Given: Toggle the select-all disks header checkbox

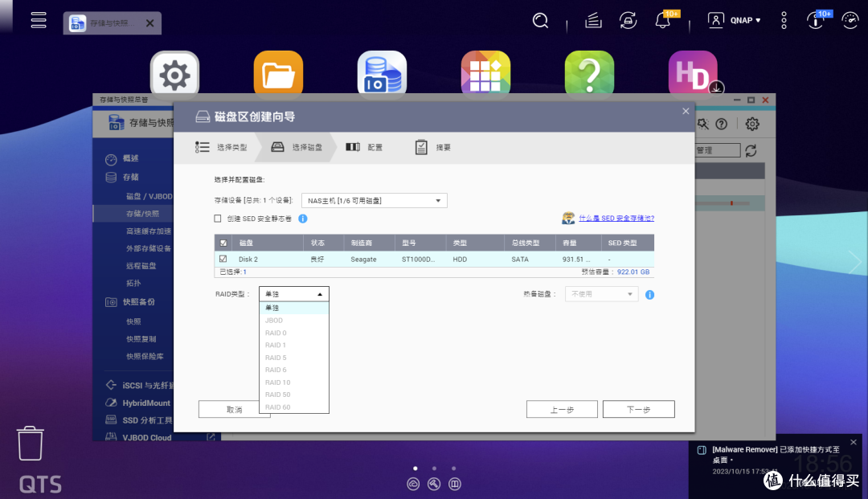Looking at the screenshot, I should 223,243.
